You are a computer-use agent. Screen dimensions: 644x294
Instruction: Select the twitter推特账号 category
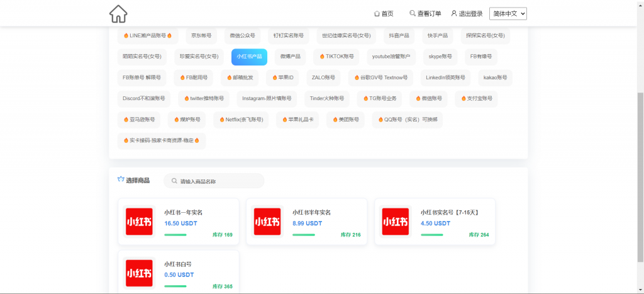[204, 99]
